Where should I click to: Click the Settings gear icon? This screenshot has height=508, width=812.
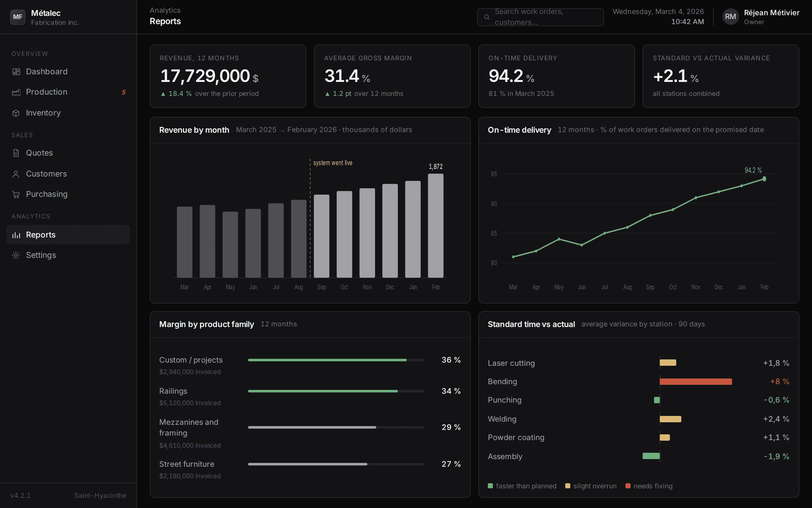pos(16,255)
